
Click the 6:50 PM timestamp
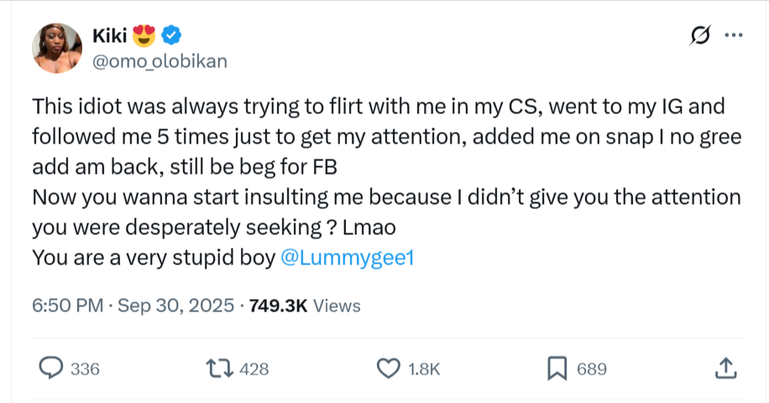[x=68, y=306]
